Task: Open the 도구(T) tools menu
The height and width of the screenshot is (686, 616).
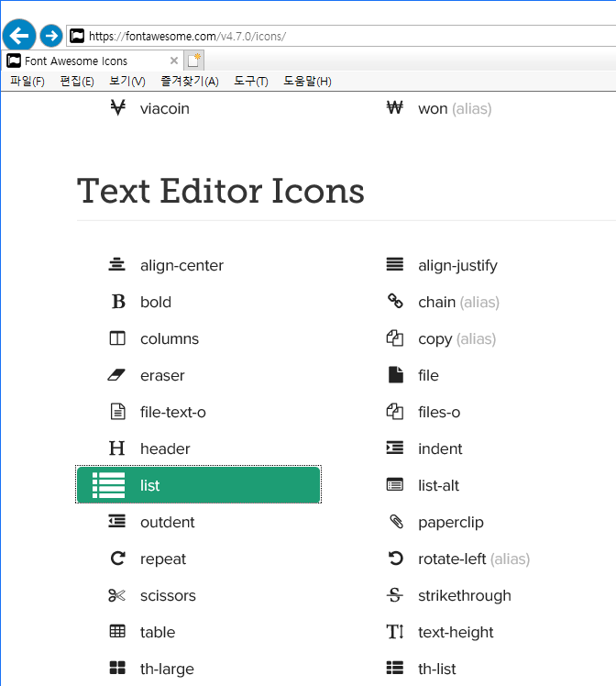Action: [x=251, y=82]
